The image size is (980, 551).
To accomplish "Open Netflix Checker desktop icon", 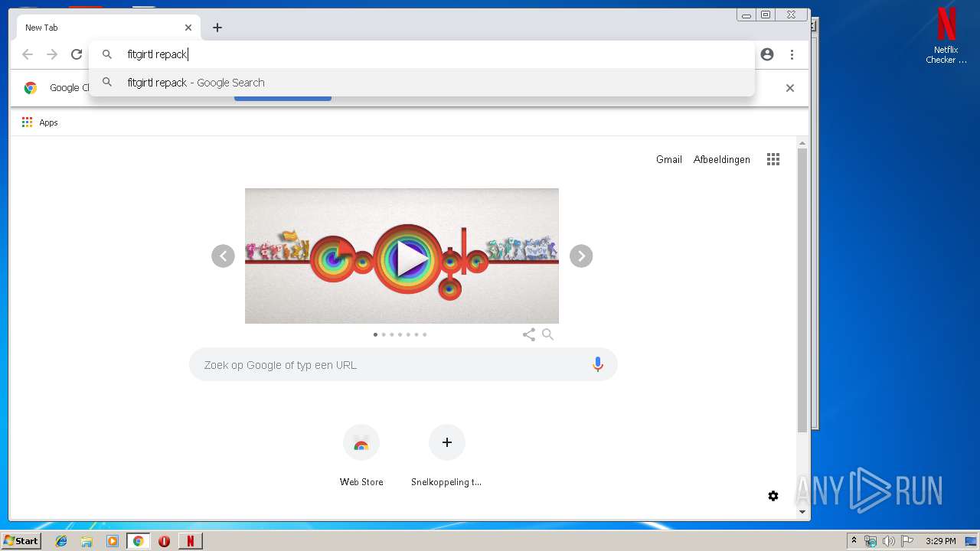I will point(946,36).
